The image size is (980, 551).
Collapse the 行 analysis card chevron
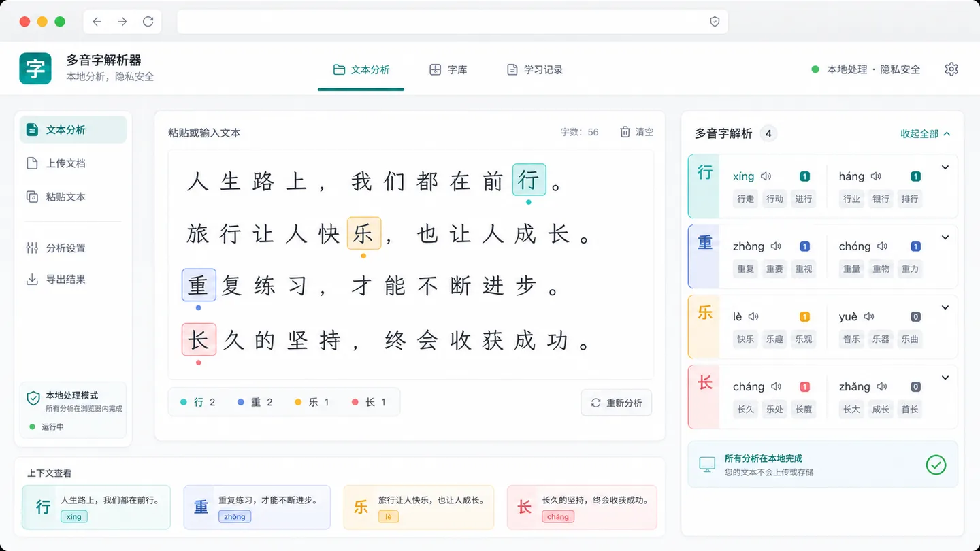tap(945, 167)
